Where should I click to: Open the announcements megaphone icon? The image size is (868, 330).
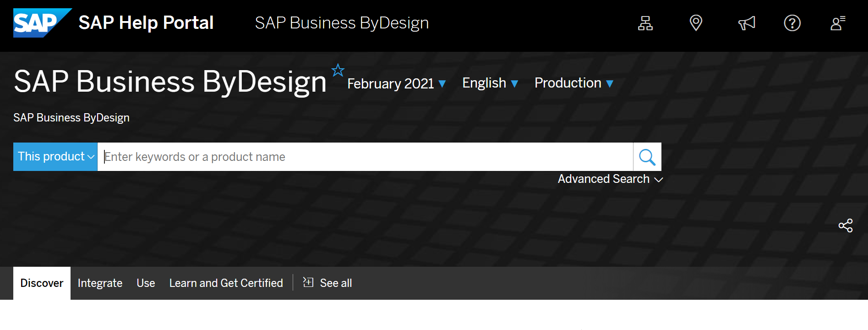click(x=747, y=23)
